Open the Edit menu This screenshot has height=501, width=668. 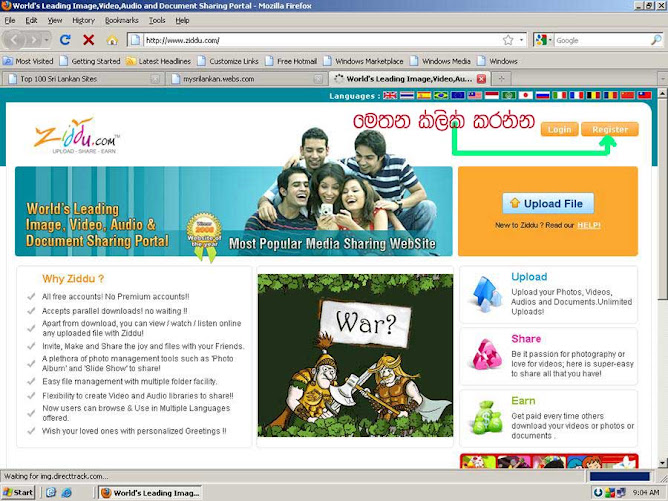(x=31, y=20)
